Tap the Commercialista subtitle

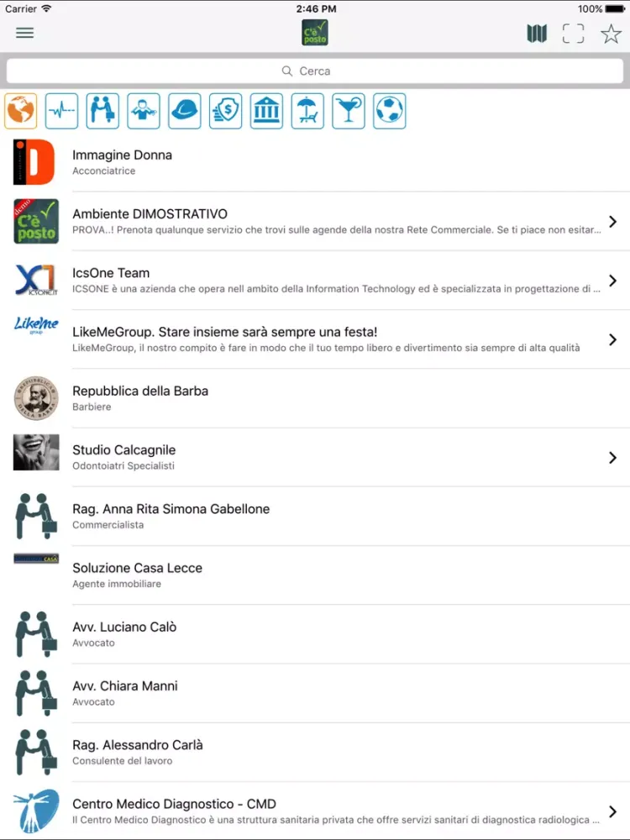coord(108,525)
